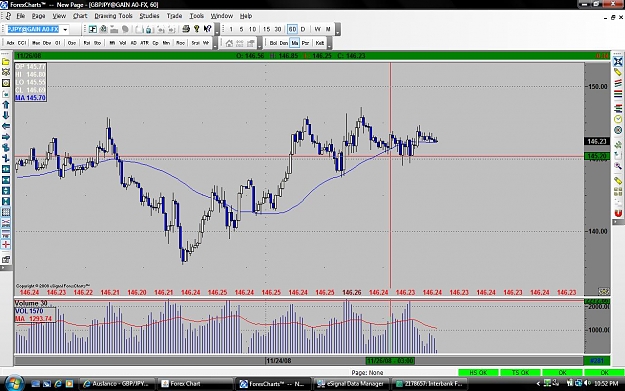Expand the Bol/Don/Ma toolbar overflow arrow

tap(329, 43)
